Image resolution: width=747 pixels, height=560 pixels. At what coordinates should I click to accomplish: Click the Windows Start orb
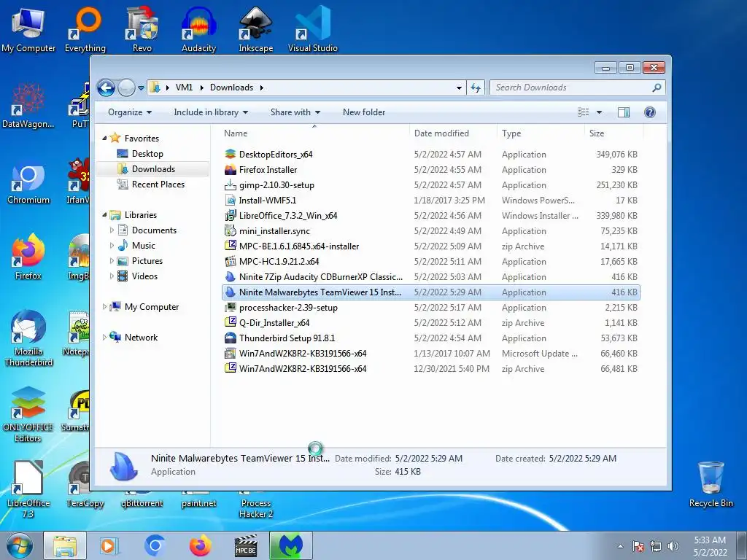pos(20,545)
